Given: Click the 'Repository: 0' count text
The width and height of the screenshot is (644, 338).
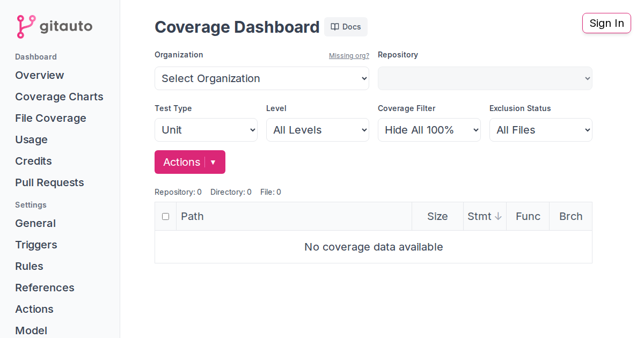Looking at the screenshot, I should coord(178,192).
